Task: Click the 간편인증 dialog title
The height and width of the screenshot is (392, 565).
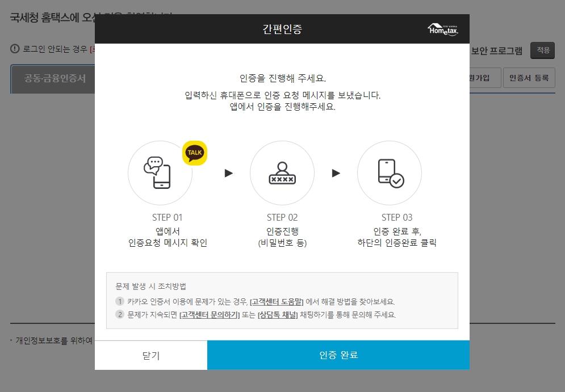Action: [x=282, y=29]
